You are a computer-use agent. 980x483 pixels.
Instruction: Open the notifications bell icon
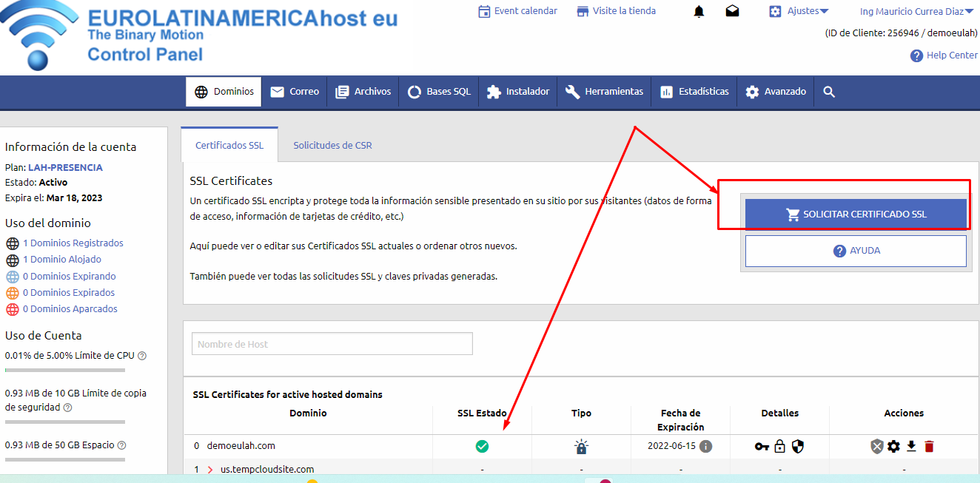(x=699, y=11)
